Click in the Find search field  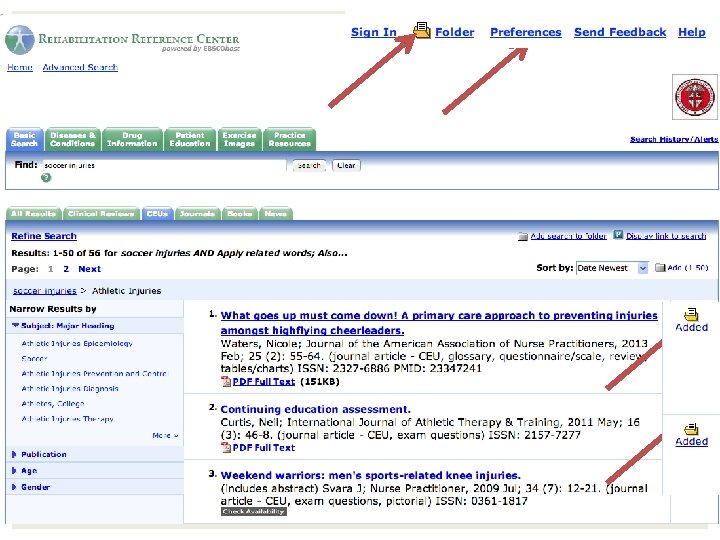click(x=164, y=165)
